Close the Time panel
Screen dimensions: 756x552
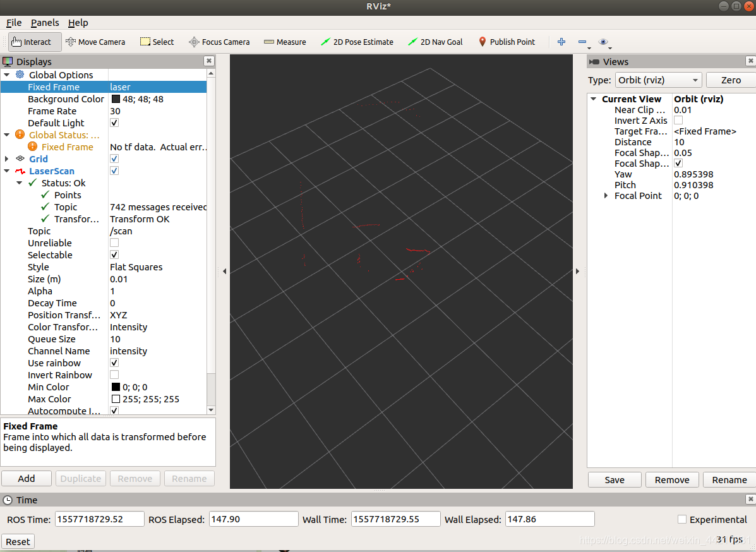point(750,499)
